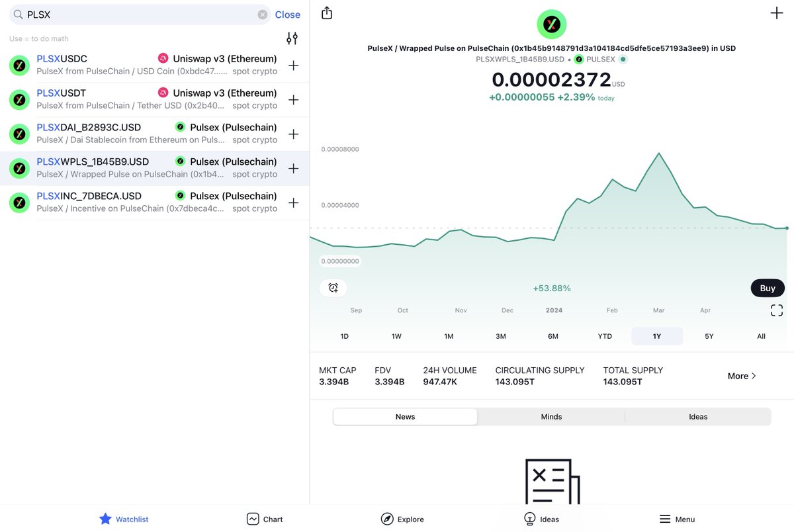
Task: Buy PulseX with the Buy button
Action: 768,288
